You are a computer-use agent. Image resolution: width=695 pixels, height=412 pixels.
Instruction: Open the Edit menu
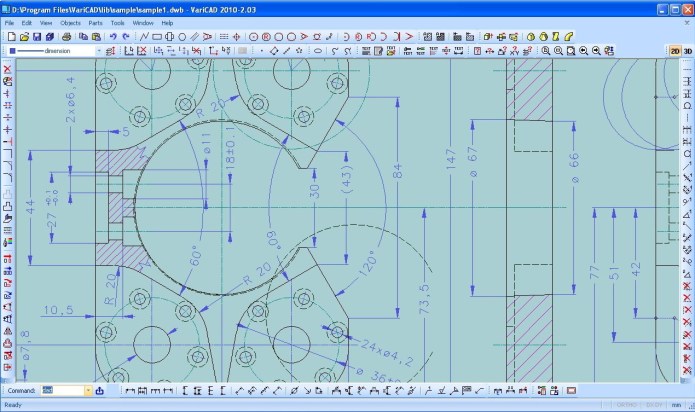[27, 23]
